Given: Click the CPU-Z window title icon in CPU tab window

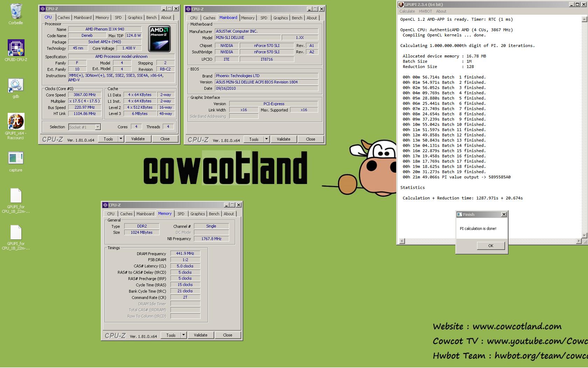Looking at the screenshot, I should (42, 9).
